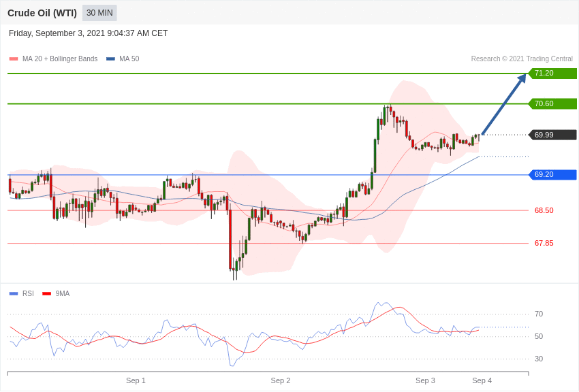Click the Research © 2021 Trading Central credit
The width and height of the screenshot is (579, 392).
[x=522, y=59]
